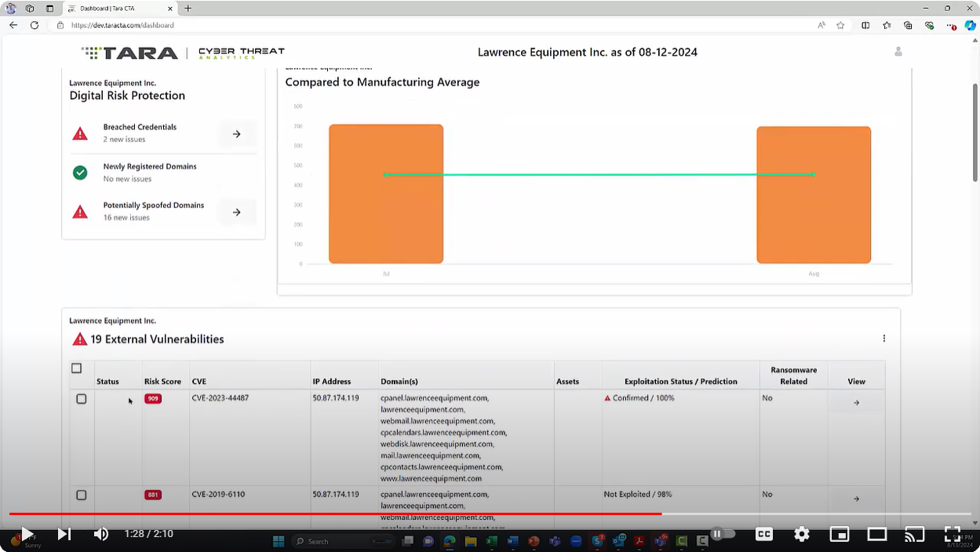Image resolution: width=980 pixels, height=552 pixels.
Task: Click '2 new issues' under Breached Credentials
Action: (x=124, y=140)
